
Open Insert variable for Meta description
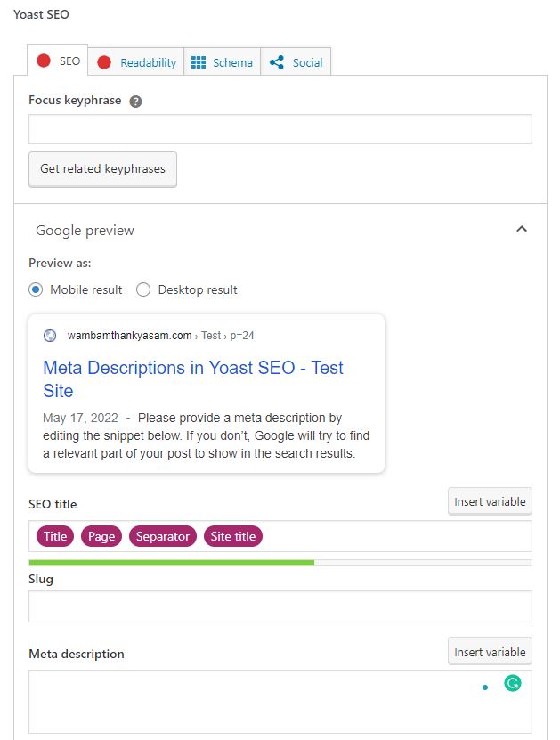(490, 652)
